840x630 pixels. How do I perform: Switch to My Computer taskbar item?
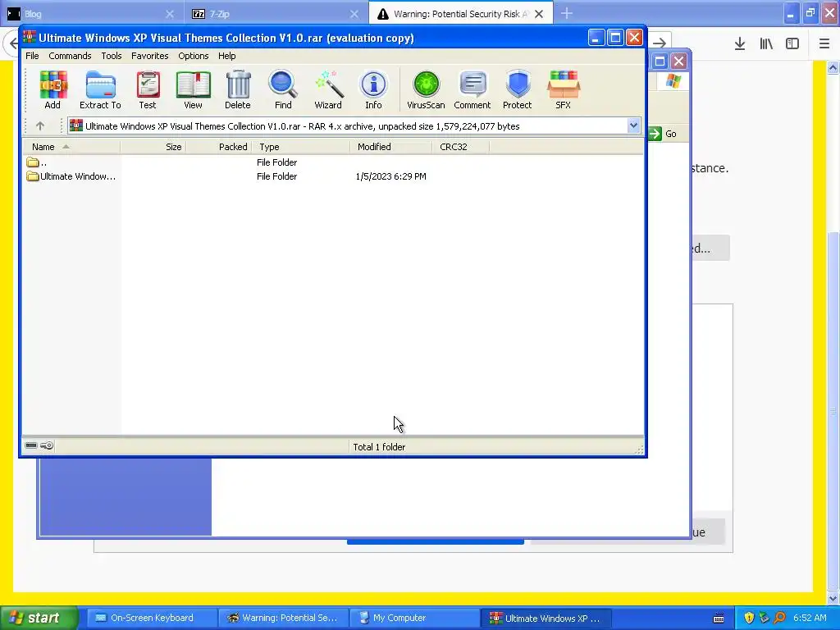click(x=414, y=618)
